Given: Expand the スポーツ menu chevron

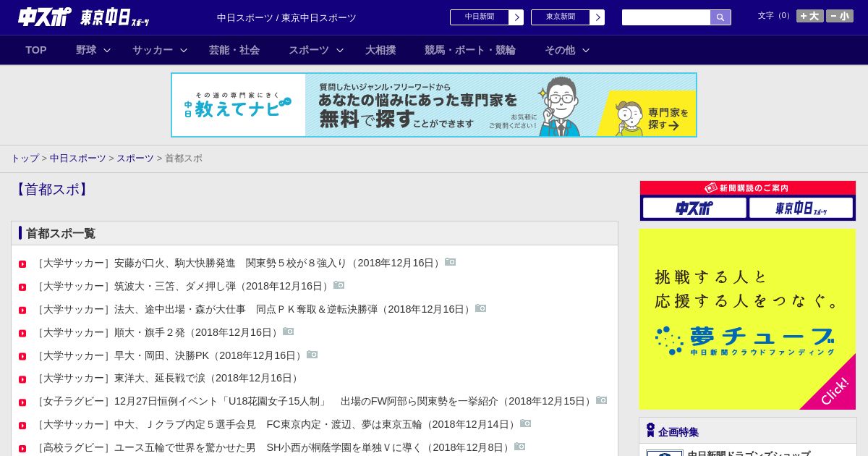Looking at the screenshot, I should pos(340,50).
